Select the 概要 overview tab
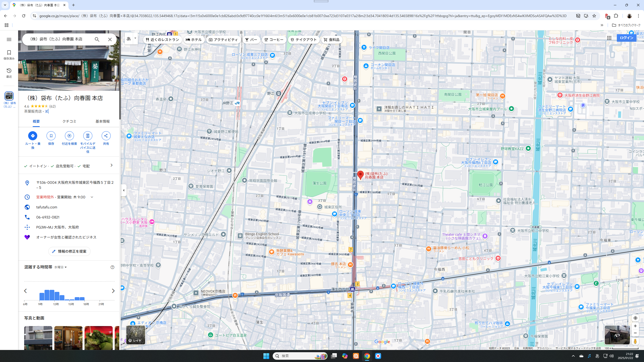The width and height of the screenshot is (644, 362). [36, 121]
